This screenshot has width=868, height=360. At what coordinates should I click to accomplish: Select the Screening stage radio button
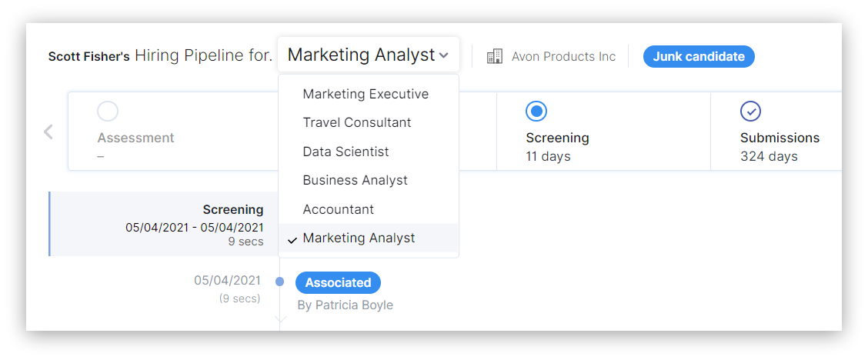click(536, 112)
